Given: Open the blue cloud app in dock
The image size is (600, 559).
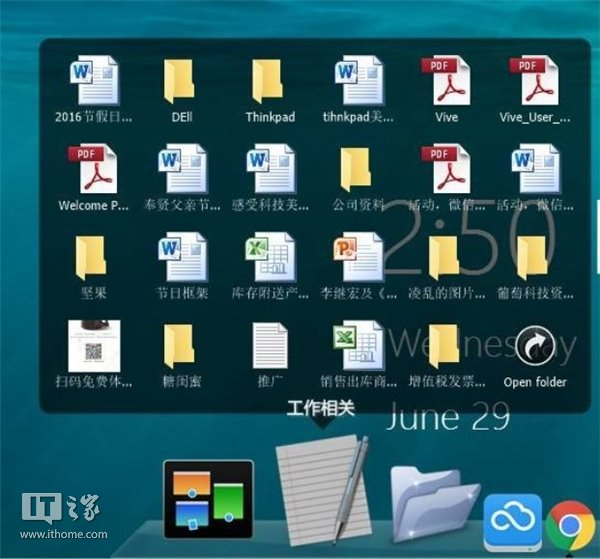Looking at the screenshot, I should coord(512,521).
